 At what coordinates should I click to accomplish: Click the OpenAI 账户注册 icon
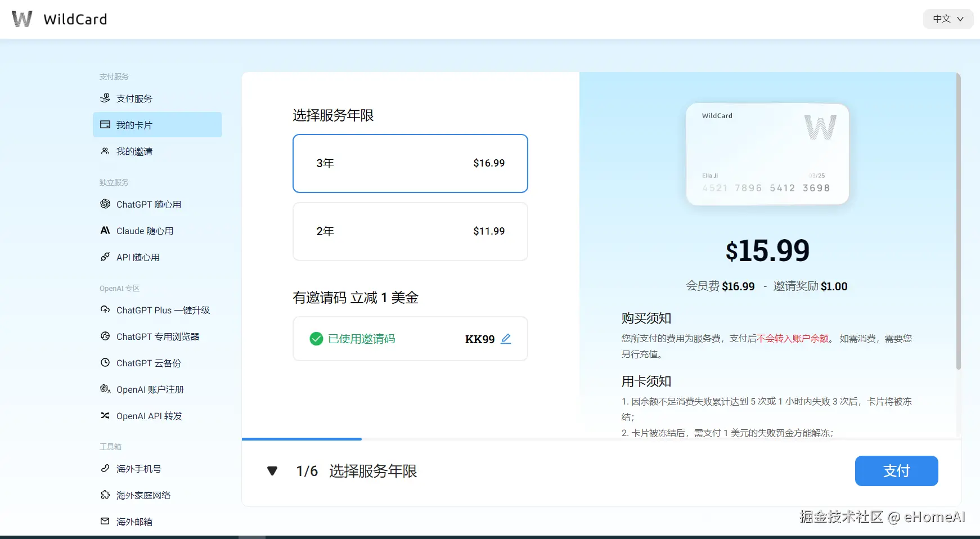click(x=105, y=389)
